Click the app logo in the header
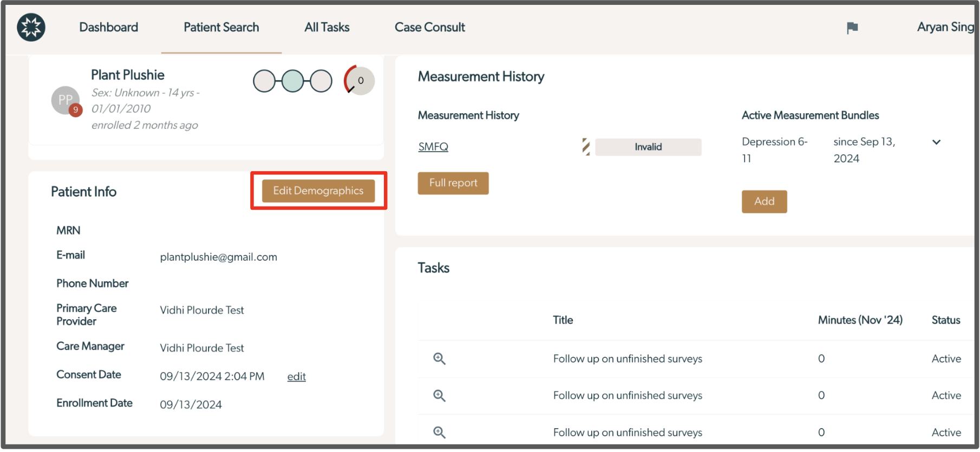This screenshot has width=980, height=452. (x=31, y=27)
